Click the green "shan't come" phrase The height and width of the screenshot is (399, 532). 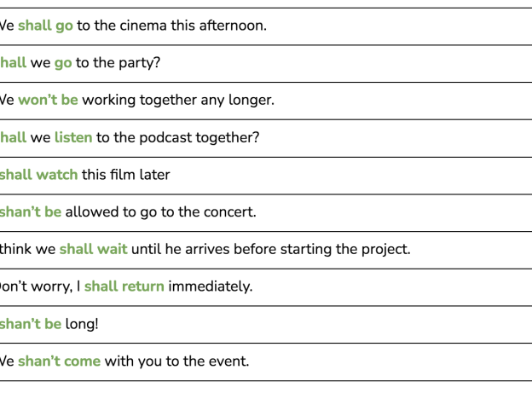tap(59, 361)
